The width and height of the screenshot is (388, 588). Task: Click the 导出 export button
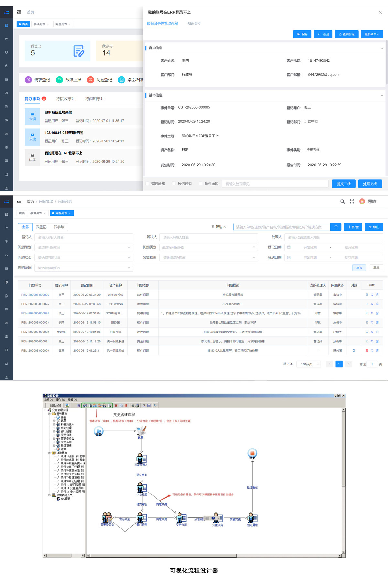[374, 227]
